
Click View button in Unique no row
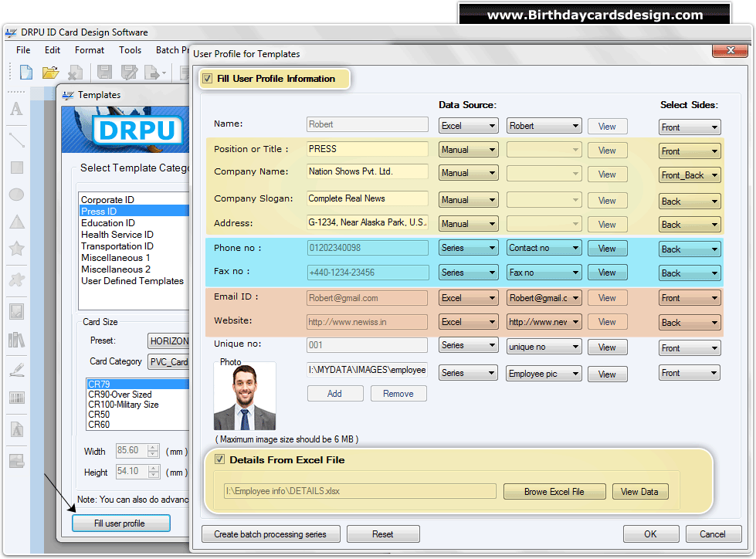coord(608,347)
